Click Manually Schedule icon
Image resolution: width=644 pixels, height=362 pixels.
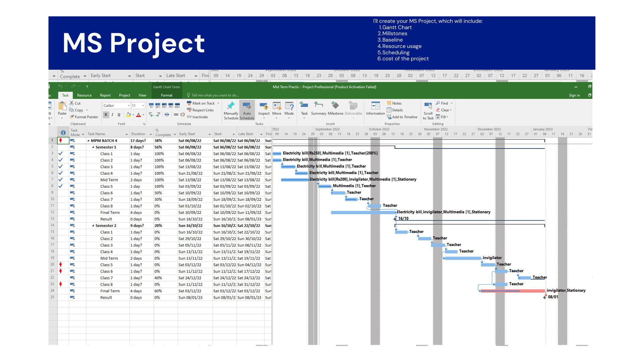(x=231, y=111)
